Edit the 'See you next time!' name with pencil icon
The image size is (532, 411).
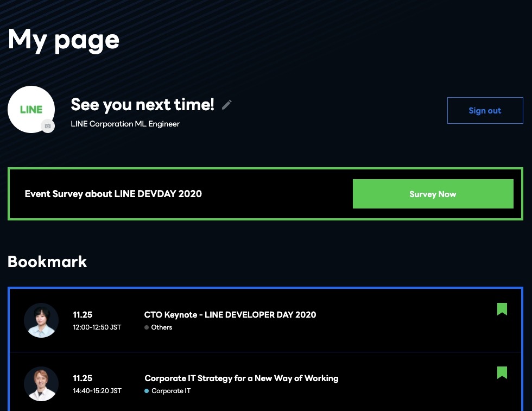pos(227,105)
